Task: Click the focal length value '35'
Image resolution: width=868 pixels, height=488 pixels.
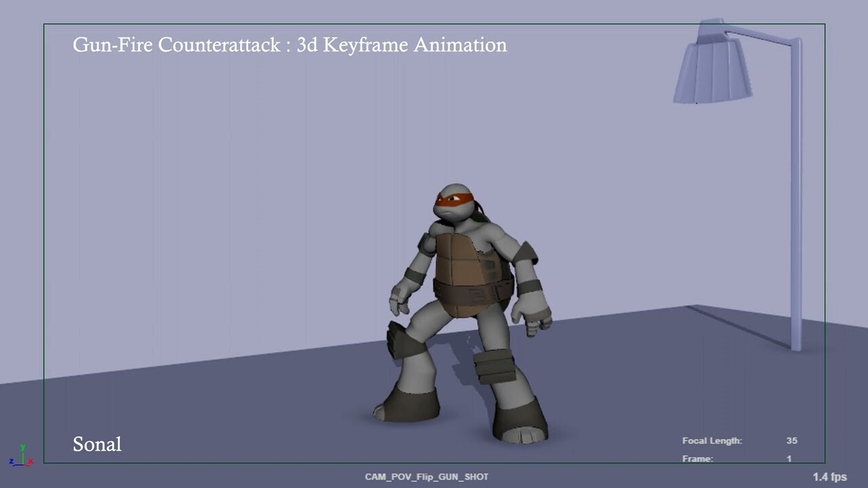Action: (792, 441)
